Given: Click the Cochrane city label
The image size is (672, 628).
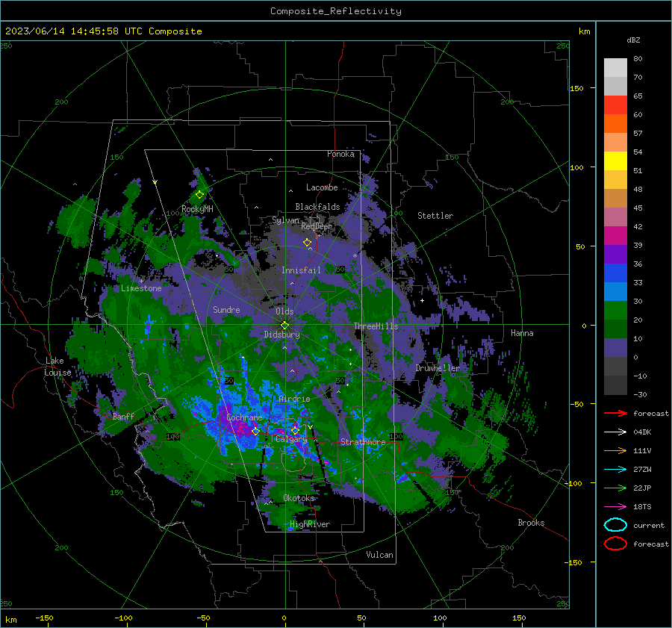Looking at the screenshot, I should pos(244,417).
